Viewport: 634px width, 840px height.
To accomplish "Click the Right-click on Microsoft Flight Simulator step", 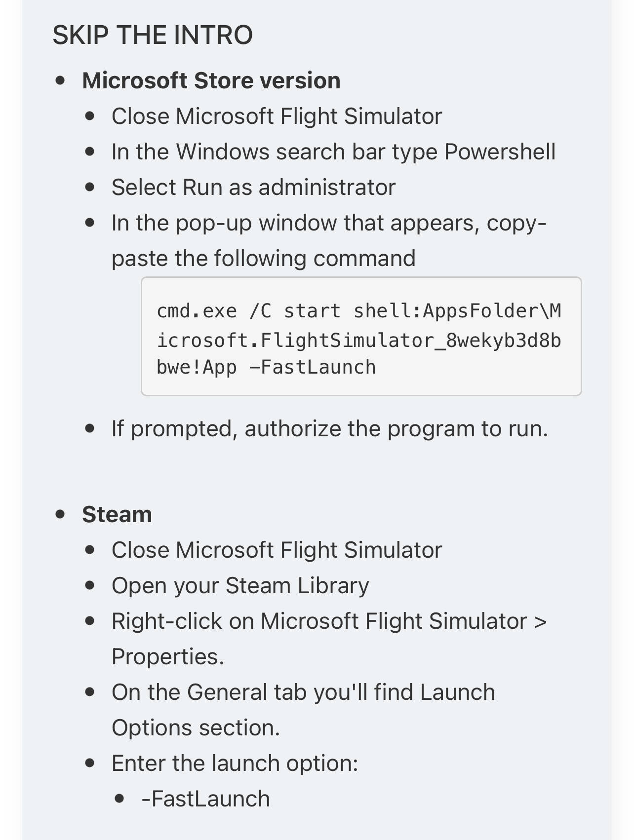I will [329, 621].
